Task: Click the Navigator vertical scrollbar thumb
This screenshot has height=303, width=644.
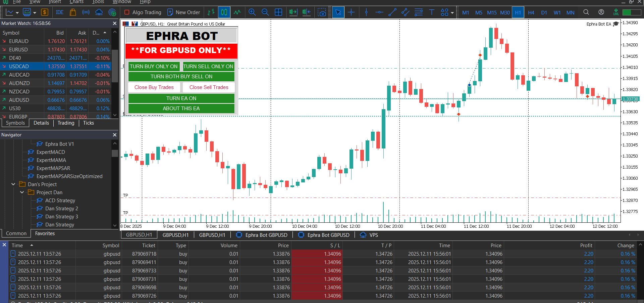Action: 115,153
